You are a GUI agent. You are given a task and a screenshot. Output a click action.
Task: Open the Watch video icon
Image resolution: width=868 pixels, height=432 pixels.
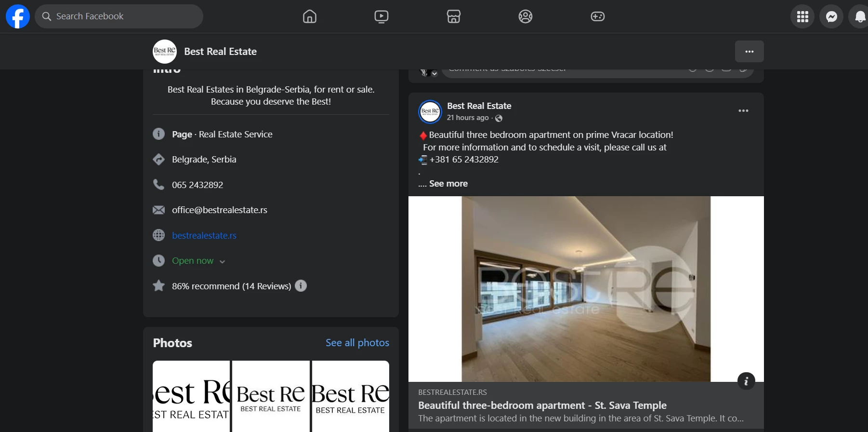coord(381,16)
